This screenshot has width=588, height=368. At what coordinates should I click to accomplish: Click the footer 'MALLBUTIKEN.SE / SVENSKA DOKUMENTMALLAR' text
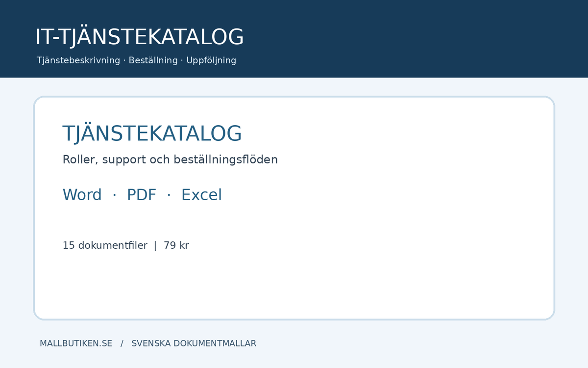[x=148, y=343]
